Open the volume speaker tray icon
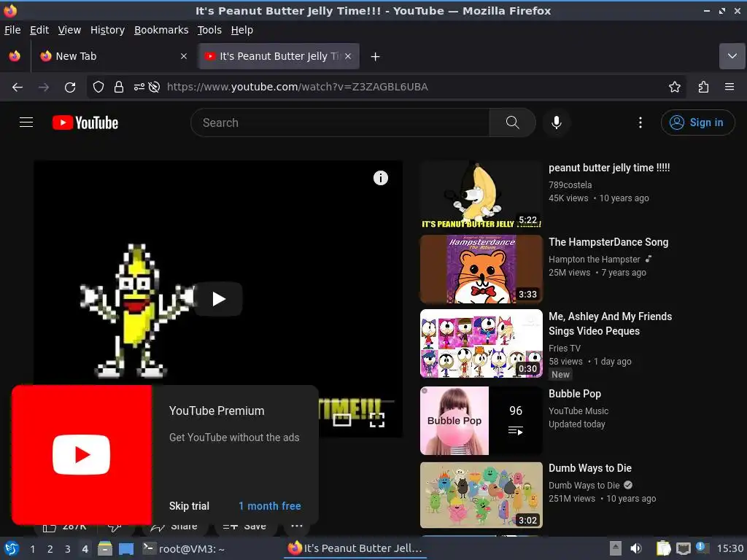Screen dimensions: 747x560 click(x=636, y=549)
